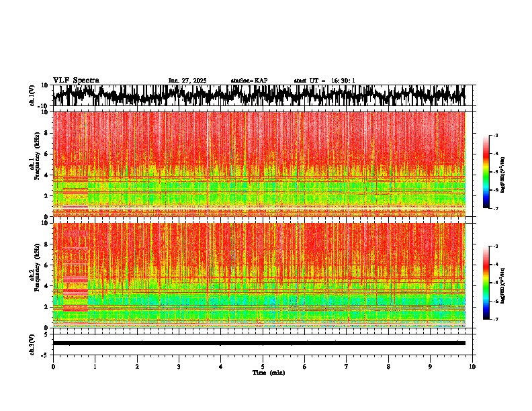Select the "start UT = 16:30: 1" text

pyautogui.click(x=324, y=81)
